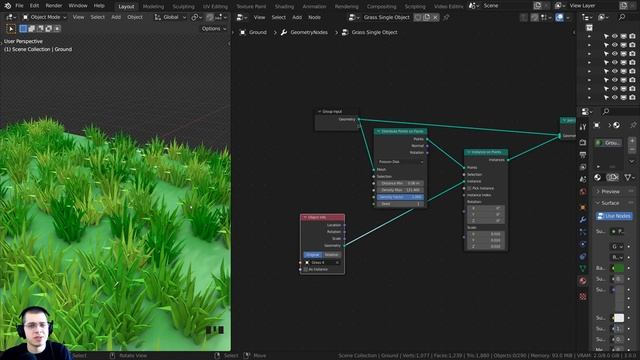
Task: Click Ground in node editor breadcrumb
Action: [x=258, y=32]
